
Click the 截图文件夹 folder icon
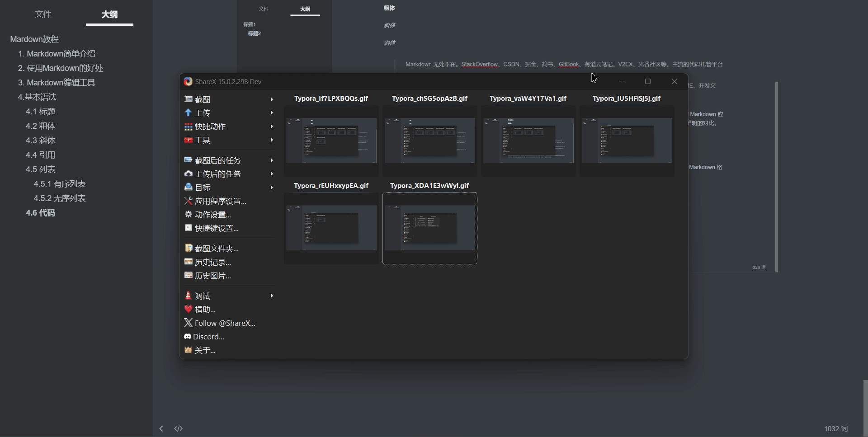189,248
